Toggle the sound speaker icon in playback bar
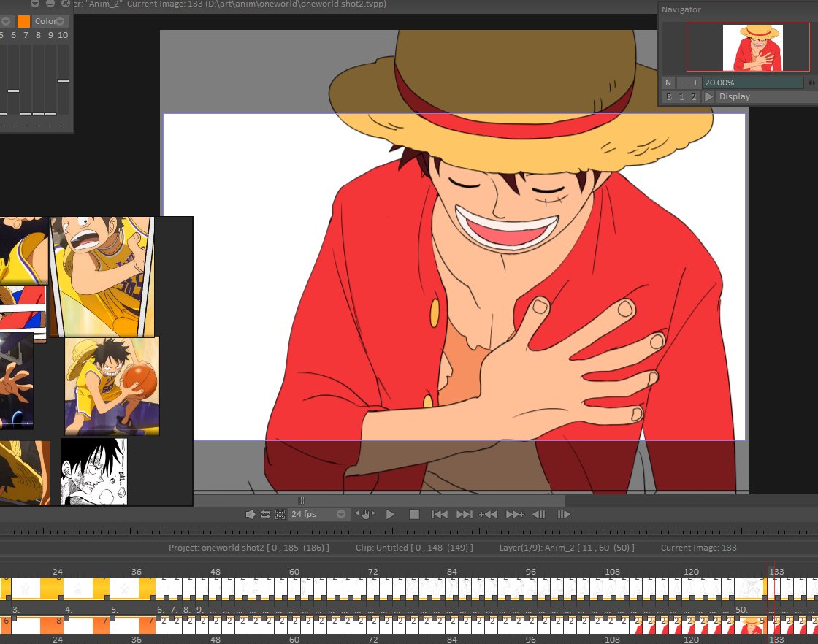The width and height of the screenshot is (818, 644). (250, 514)
